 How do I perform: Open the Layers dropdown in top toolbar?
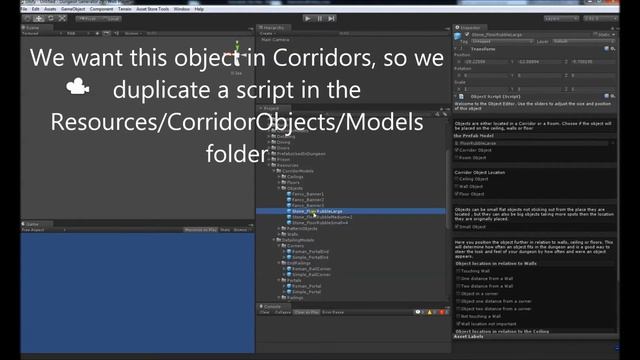point(561,19)
